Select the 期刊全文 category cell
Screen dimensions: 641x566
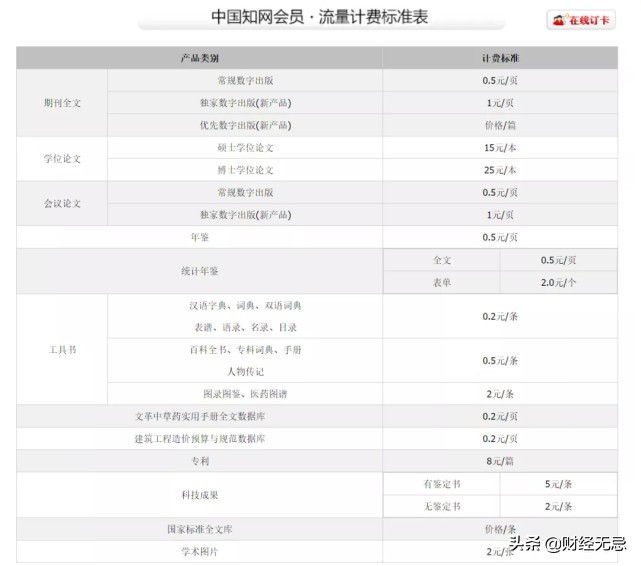click(62, 103)
